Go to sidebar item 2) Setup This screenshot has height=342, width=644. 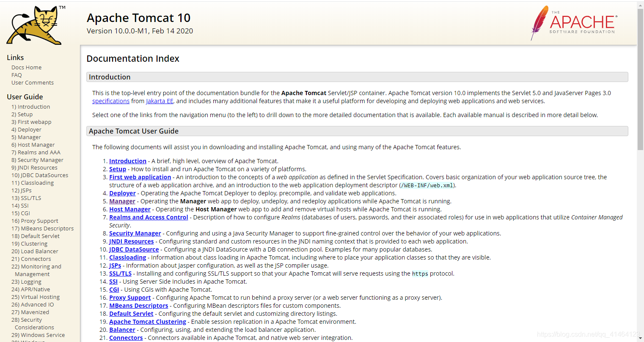click(22, 114)
